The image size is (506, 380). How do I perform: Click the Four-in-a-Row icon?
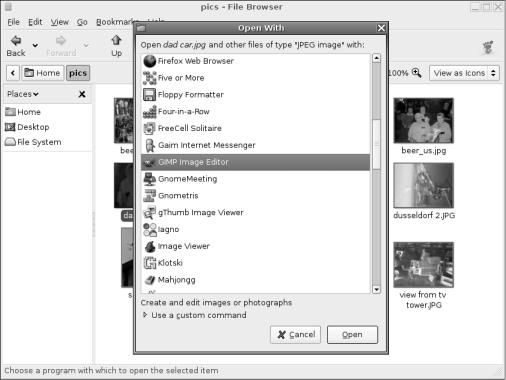click(x=150, y=112)
